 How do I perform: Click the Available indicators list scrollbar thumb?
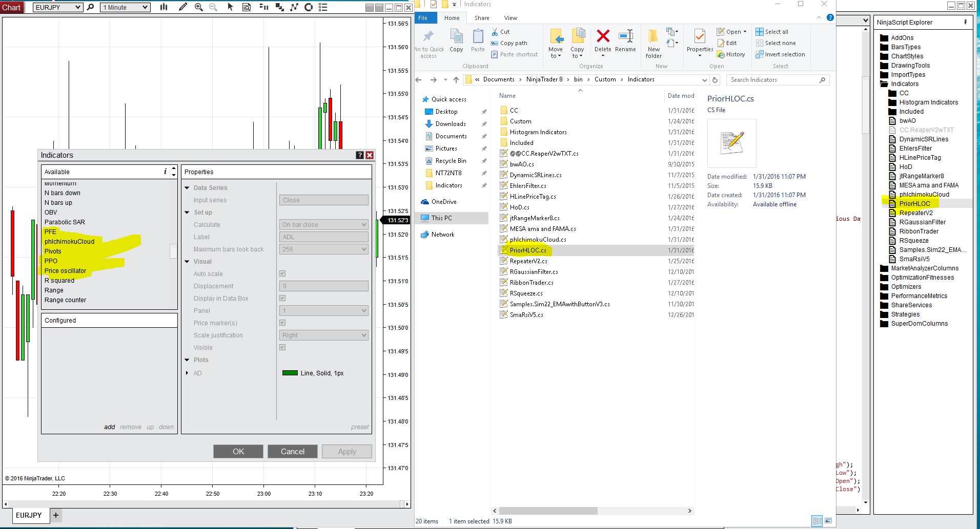pyautogui.click(x=173, y=251)
